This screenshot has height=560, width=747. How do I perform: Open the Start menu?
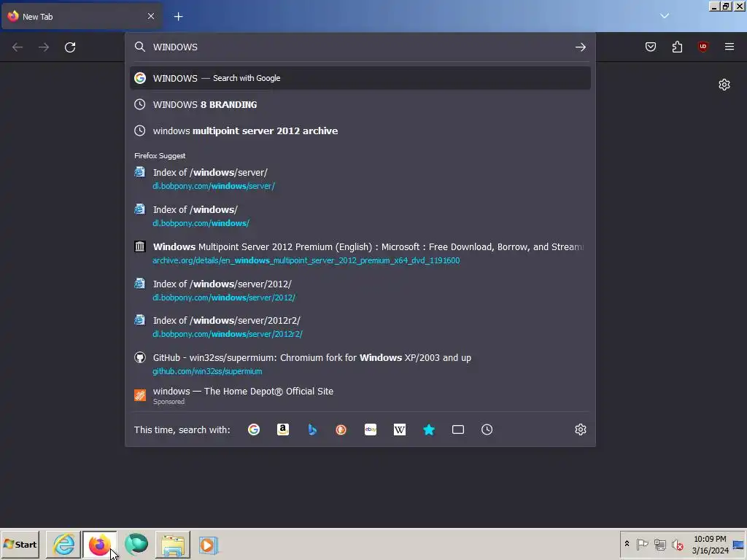[20, 544]
